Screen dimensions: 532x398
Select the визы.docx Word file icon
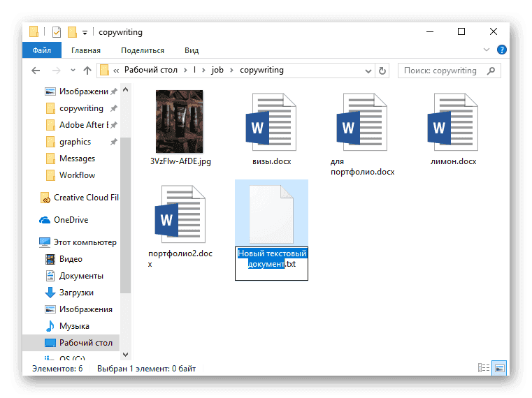click(x=271, y=122)
